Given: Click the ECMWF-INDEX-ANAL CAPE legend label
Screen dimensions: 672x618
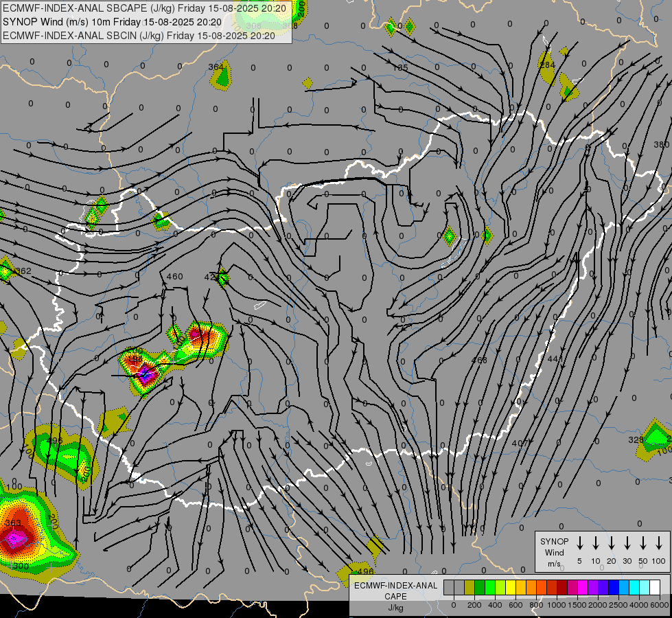Looking at the screenshot, I should tap(395, 596).
